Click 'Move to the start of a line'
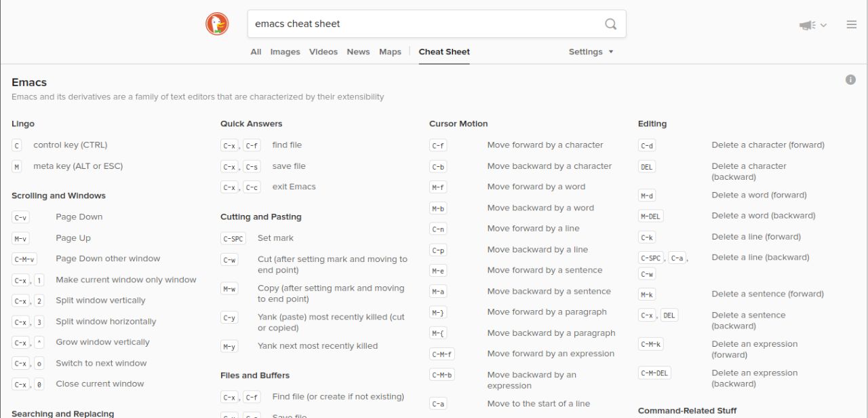The width and height of the screenshot is (868, 418). (538, 403)
